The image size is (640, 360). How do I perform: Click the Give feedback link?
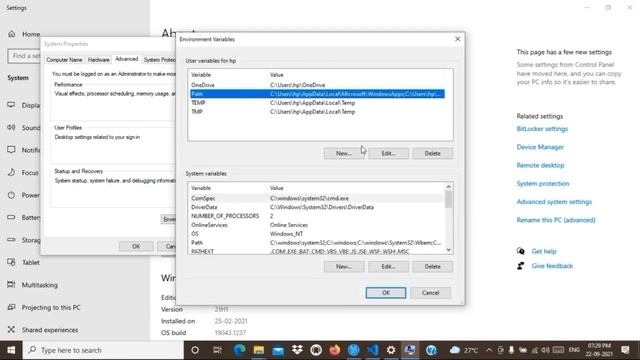(x=552, y=266)
